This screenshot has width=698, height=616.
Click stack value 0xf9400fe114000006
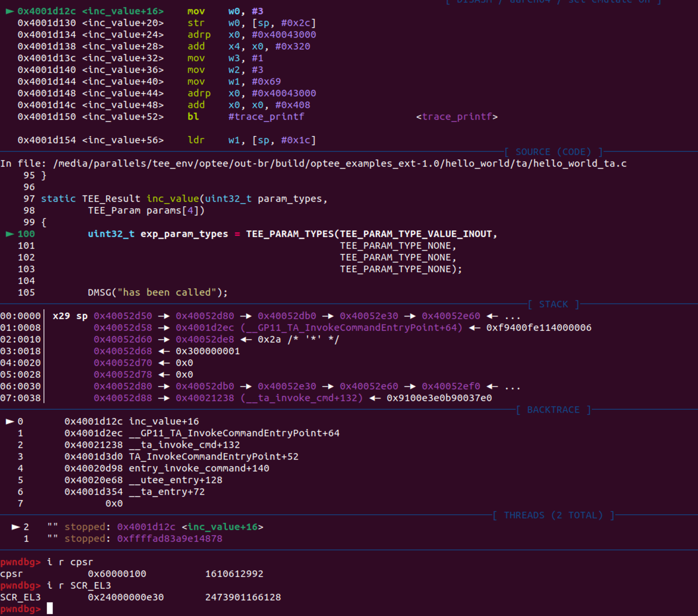tap(539, 328)
